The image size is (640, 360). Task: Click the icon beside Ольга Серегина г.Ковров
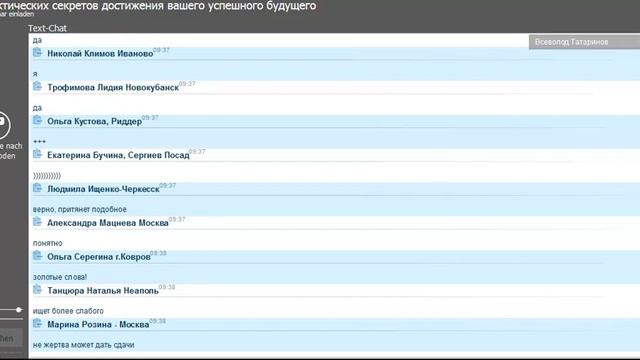(x=38, y=256)
